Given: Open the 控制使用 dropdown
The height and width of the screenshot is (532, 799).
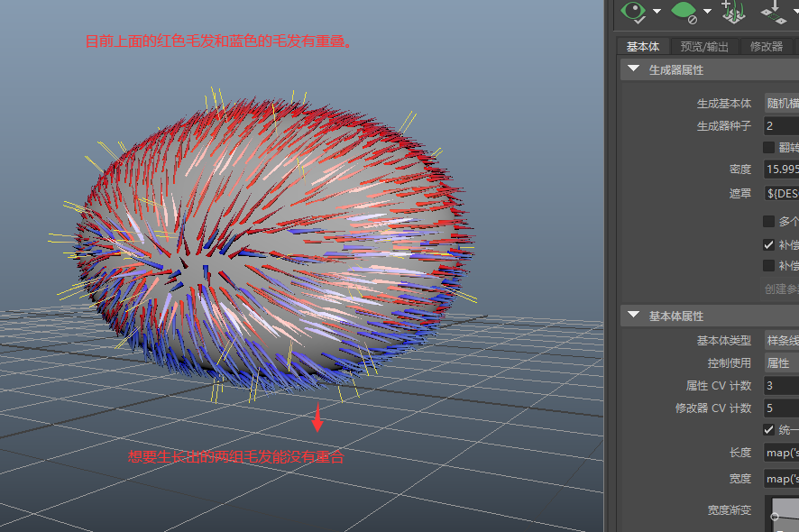Looking at the screenshot, I should click(x=782, y=363).
